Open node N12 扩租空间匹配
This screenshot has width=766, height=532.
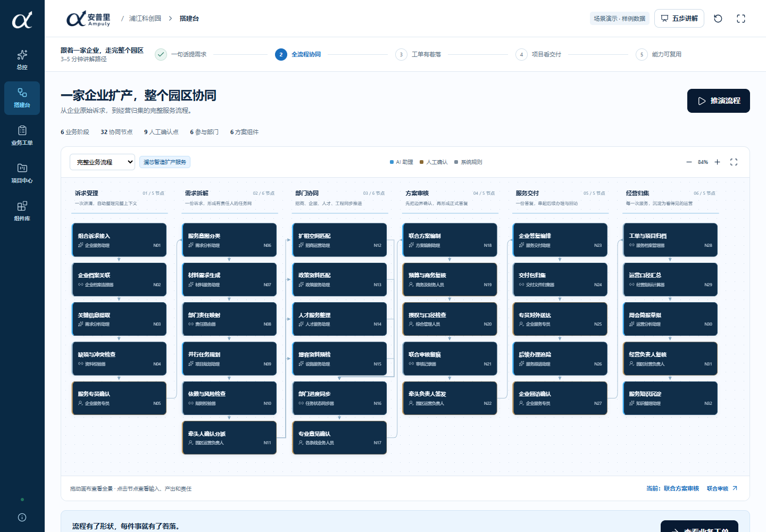[339, 240]
